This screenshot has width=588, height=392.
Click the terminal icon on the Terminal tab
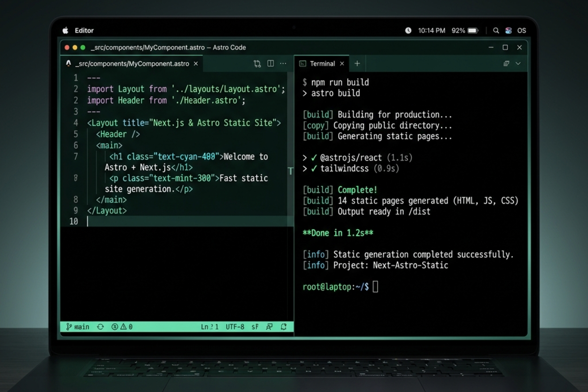303,64
